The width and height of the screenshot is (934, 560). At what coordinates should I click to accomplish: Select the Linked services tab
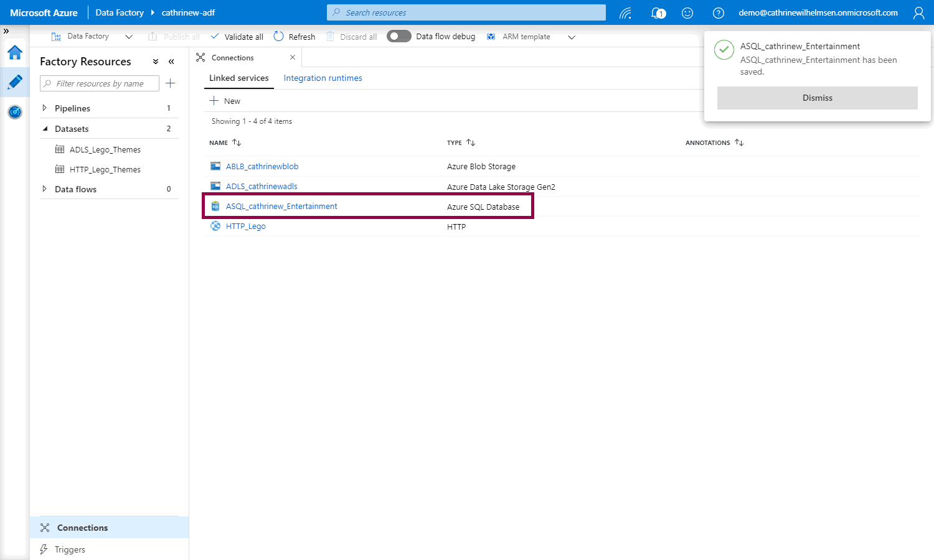coord(238,78)
